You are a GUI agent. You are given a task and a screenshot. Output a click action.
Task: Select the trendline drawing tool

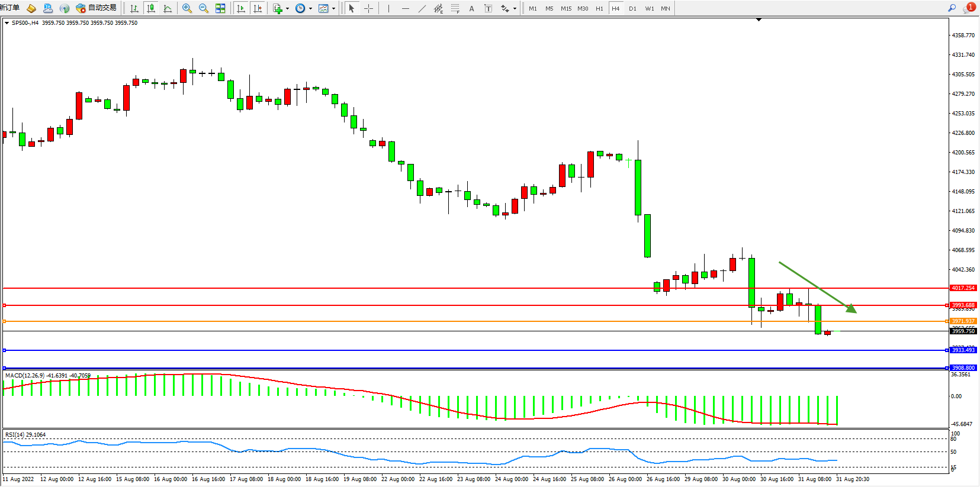click(x=422, y=8)
